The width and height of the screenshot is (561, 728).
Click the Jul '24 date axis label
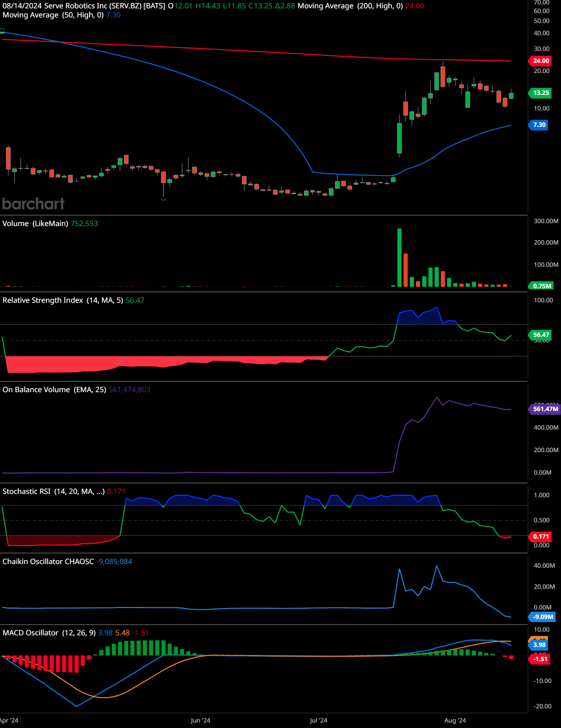(319, 720)
